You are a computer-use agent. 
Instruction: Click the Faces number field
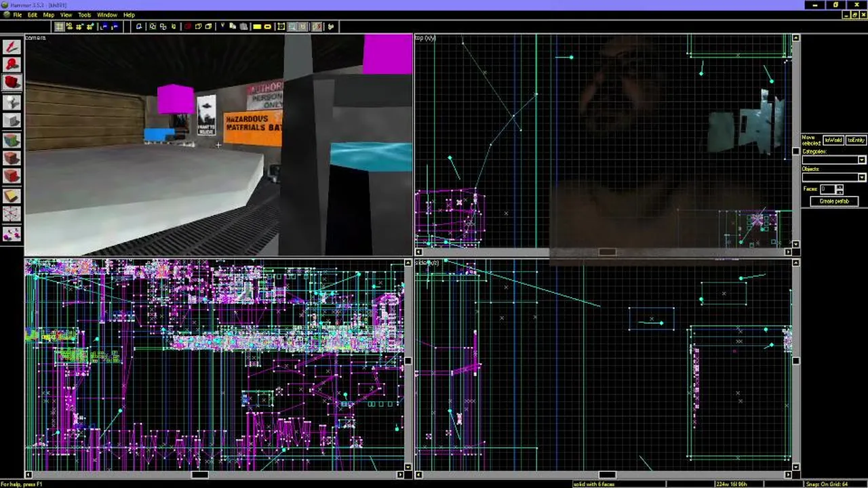point(827,189)
